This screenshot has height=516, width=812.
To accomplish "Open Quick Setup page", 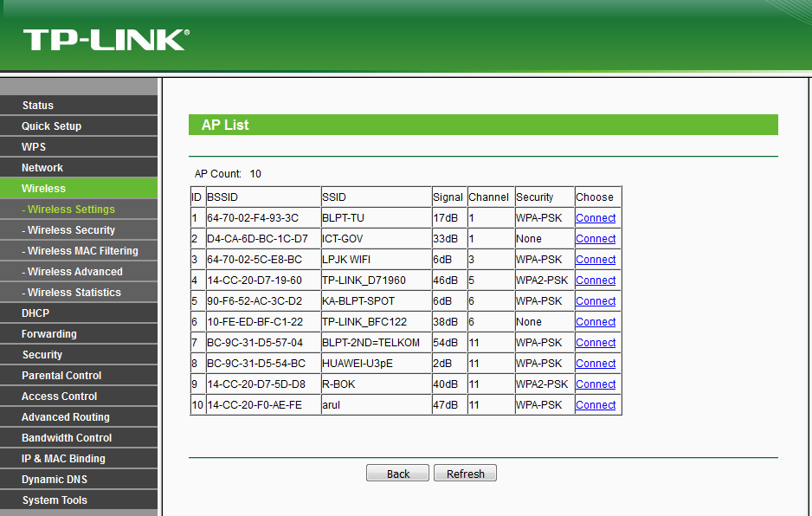I will coord(79,126).
